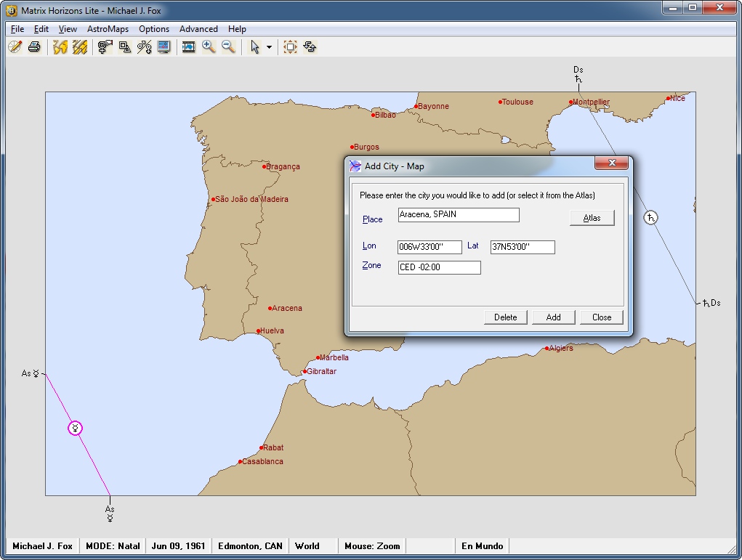Click 'Edmonton, CAN' in status bar

click(x=250, y=545)
